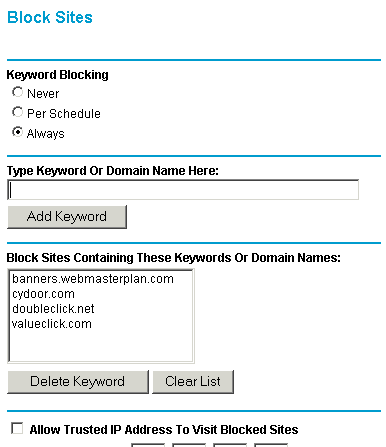Screen dimensions: 386x447
Task: Highlight doubleclick.net in the keyword list
Action: 53,309
